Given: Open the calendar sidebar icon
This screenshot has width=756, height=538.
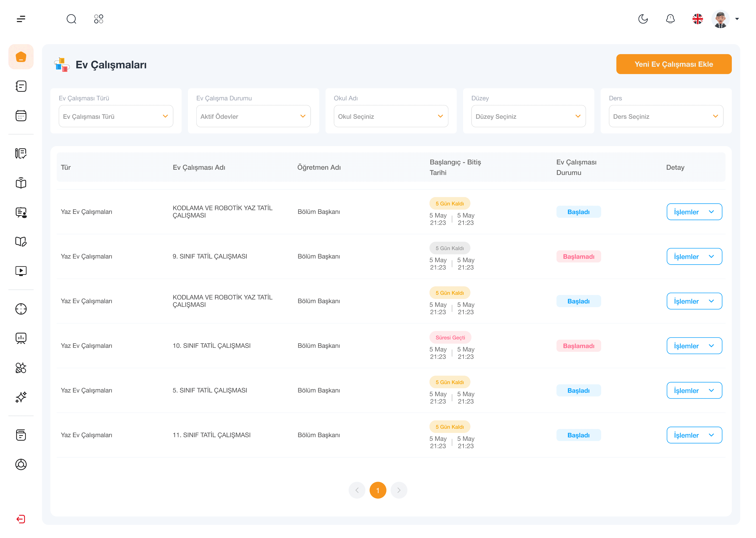Looking at the screenshot, I should coord(21,116).
